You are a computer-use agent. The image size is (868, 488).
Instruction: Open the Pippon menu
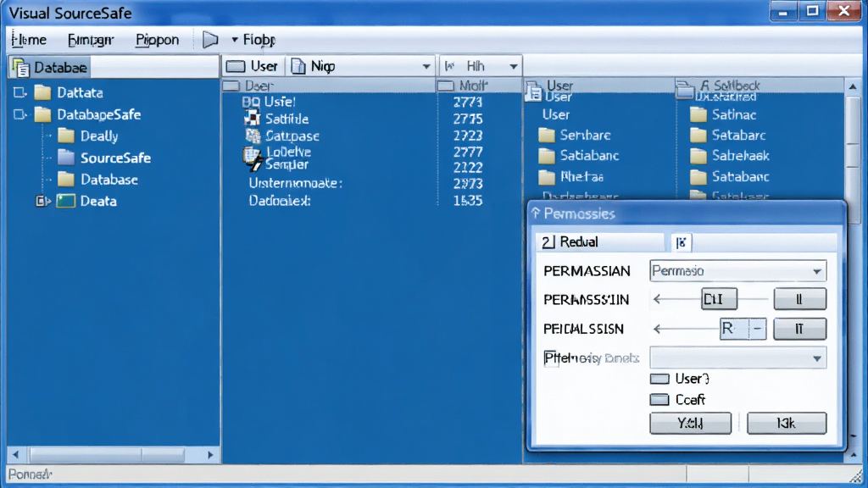(157, 40)
